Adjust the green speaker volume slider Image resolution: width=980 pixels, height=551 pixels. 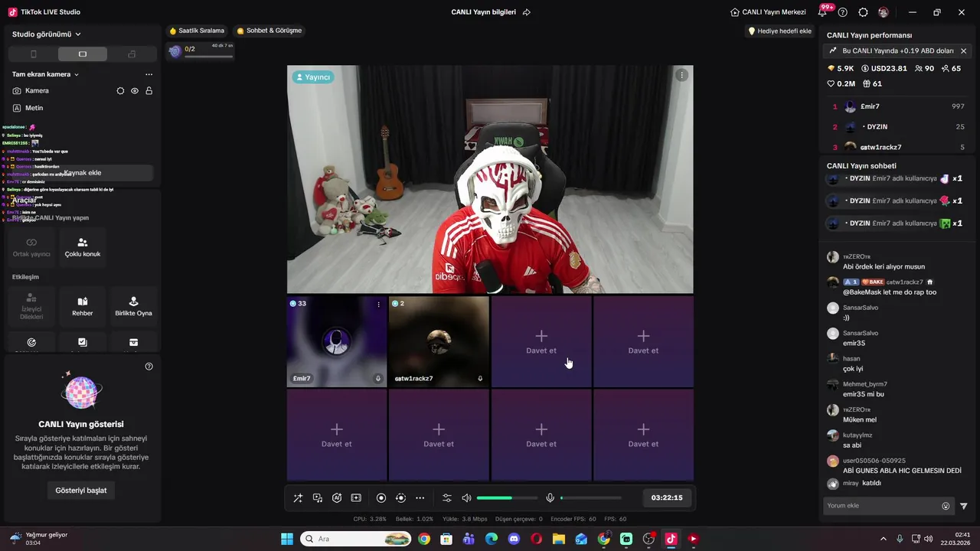(507, 498)
